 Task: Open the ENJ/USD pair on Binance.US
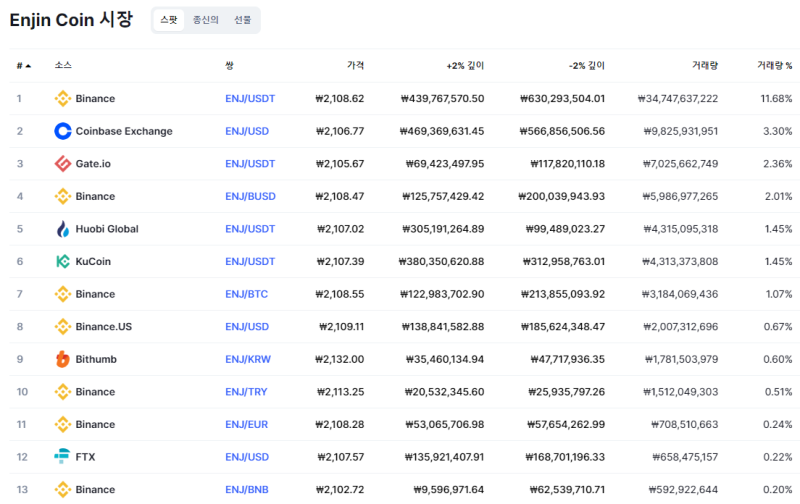click(247, 327)
